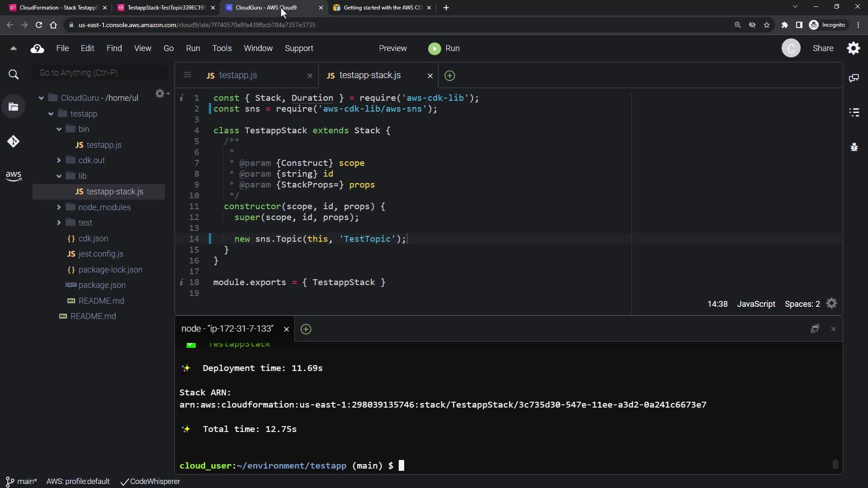
Task: Open the Collaborate chat icon on right
Action: click(x=854, y=78)
